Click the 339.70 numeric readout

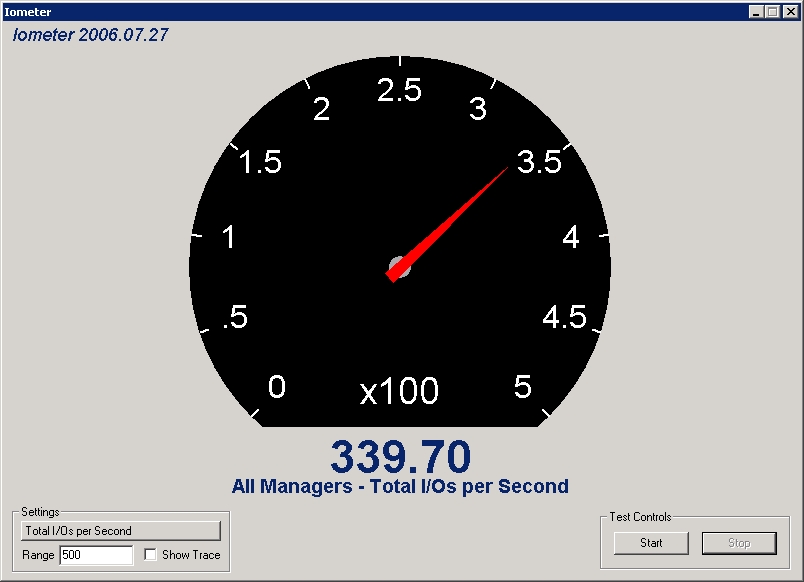click(x=400, y=457)
